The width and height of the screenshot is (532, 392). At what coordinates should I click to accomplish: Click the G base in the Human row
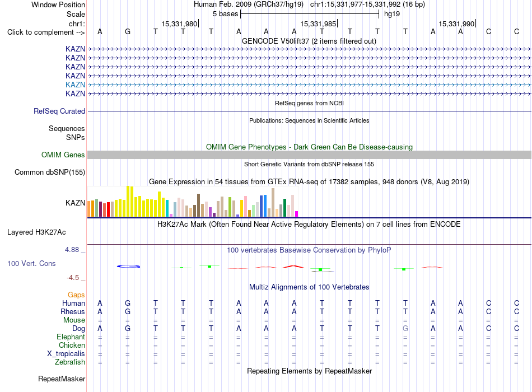pyautogui.click(x=128, y=303)
